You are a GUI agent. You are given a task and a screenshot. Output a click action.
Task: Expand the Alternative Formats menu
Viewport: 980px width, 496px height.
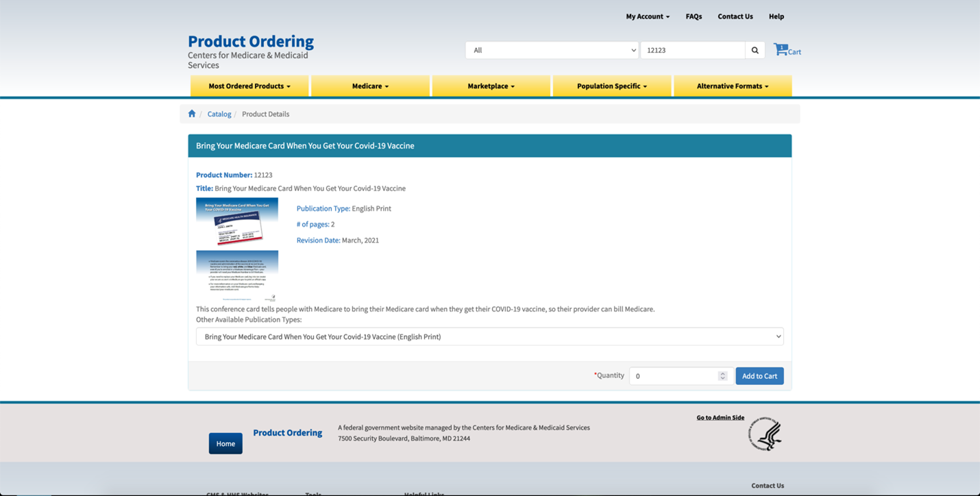(733, 86)
